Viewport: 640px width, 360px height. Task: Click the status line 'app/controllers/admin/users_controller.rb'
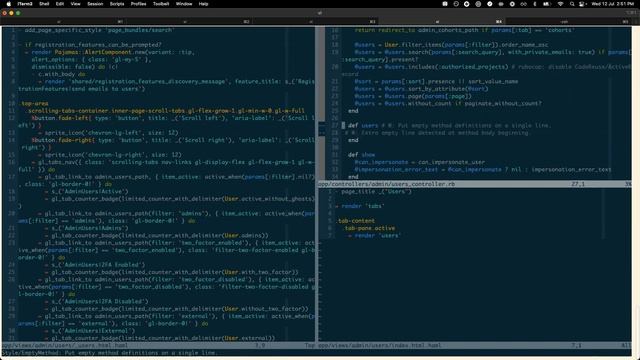pos(474,184)
